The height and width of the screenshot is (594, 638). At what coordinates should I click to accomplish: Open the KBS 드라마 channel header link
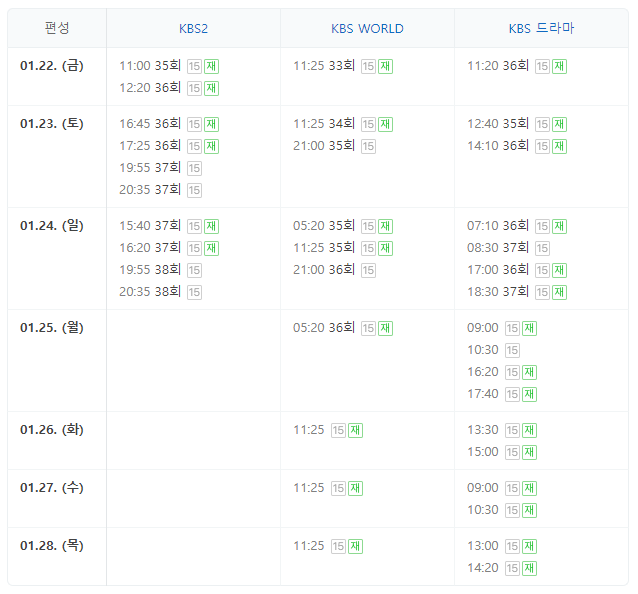(541, 28)
